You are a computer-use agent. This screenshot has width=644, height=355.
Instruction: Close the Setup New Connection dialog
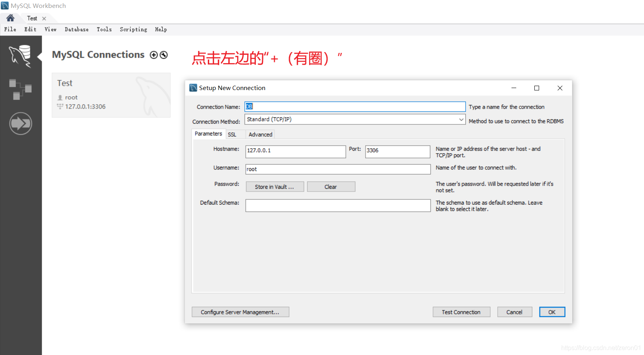coord(560,88)
